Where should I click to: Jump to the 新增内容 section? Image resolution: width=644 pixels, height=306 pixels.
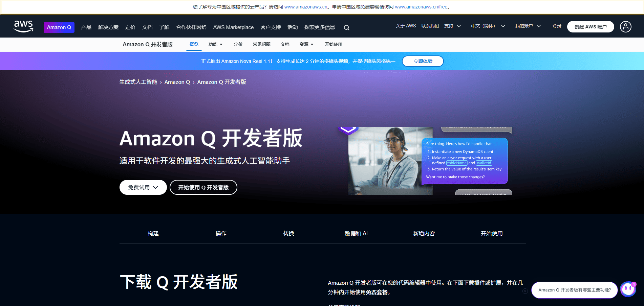coord(424,234)
